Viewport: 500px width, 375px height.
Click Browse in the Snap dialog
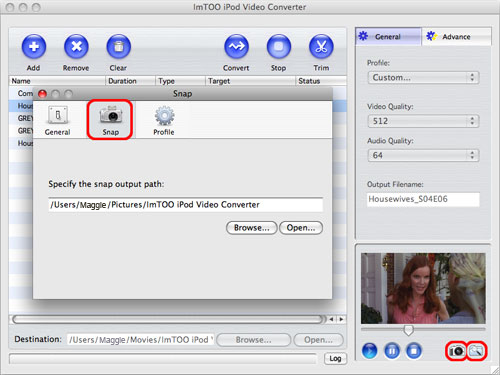click(252, 228)
